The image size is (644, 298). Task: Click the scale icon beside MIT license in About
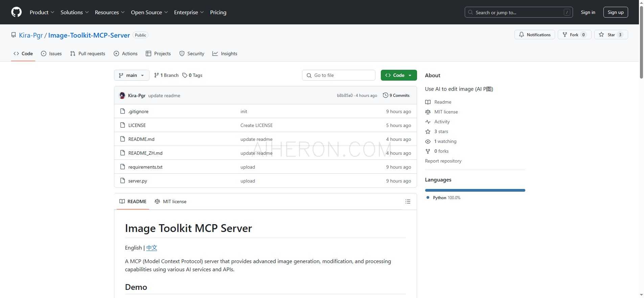(428, 112)
